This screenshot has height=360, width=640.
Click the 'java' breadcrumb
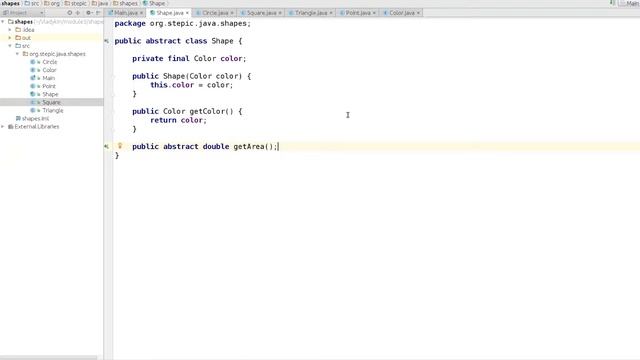pos(100,3)
